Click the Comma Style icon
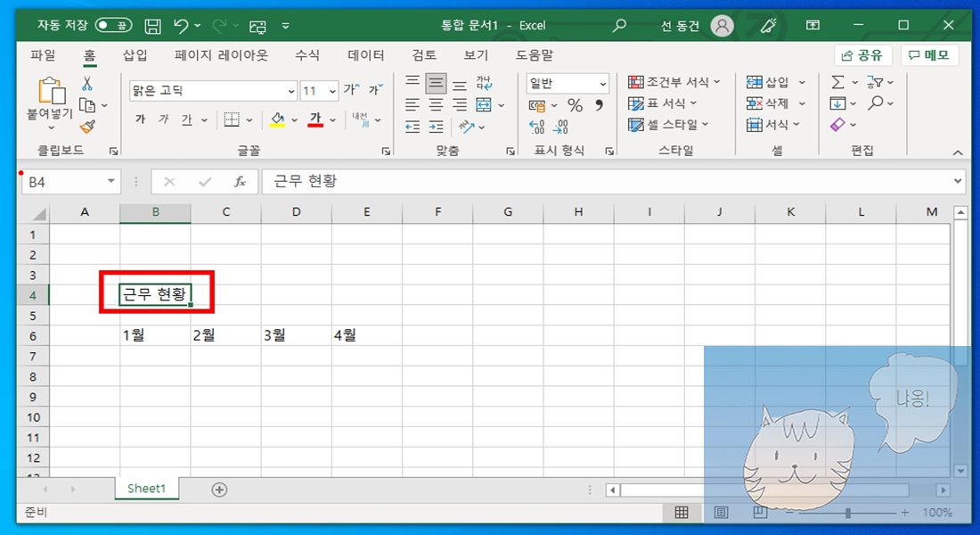The image size is (980, 535). [599, 105]
